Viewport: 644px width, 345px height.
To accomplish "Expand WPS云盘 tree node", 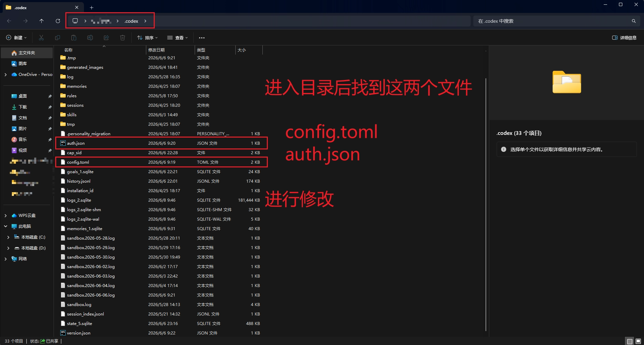I will 5,216.
